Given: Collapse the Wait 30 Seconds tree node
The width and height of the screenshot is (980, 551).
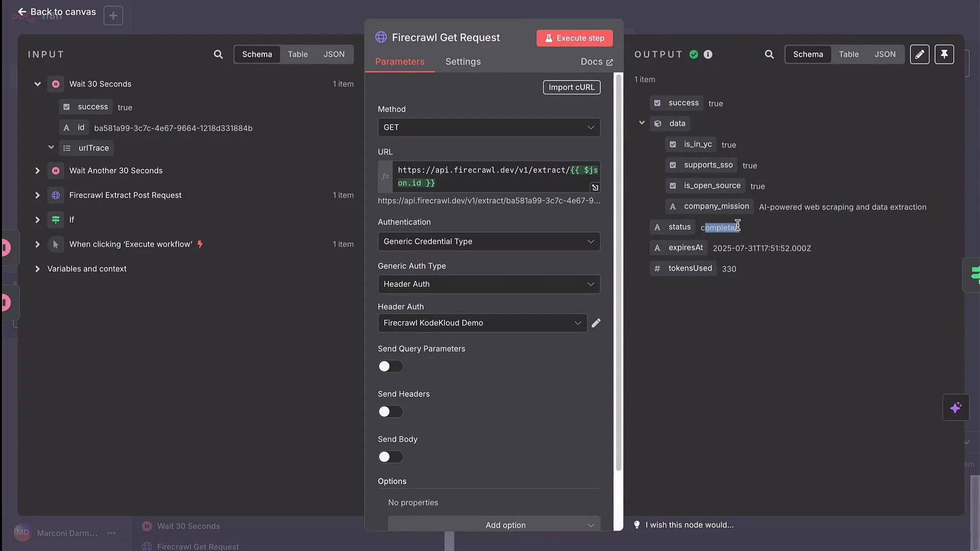Looking at the screenshot, I should (x=37, y=84).
